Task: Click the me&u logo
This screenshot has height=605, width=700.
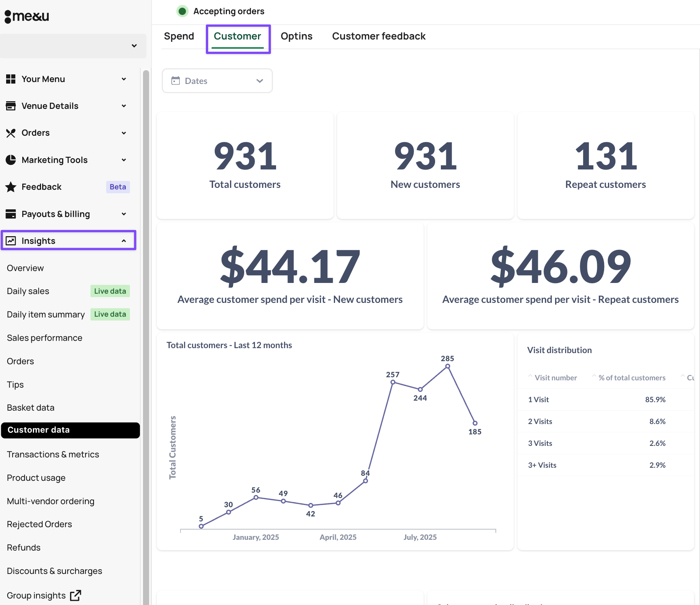Action: point(27,16)
